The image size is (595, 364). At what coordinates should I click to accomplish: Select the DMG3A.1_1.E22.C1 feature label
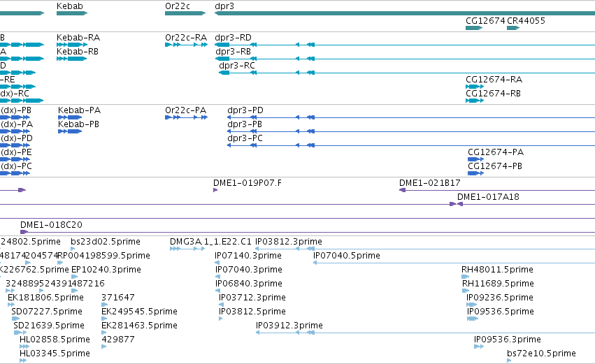pos(210,242)
